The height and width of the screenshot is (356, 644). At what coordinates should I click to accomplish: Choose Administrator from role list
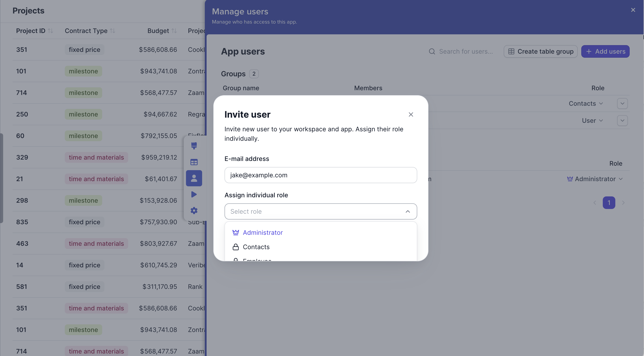(x=262, y=233)
